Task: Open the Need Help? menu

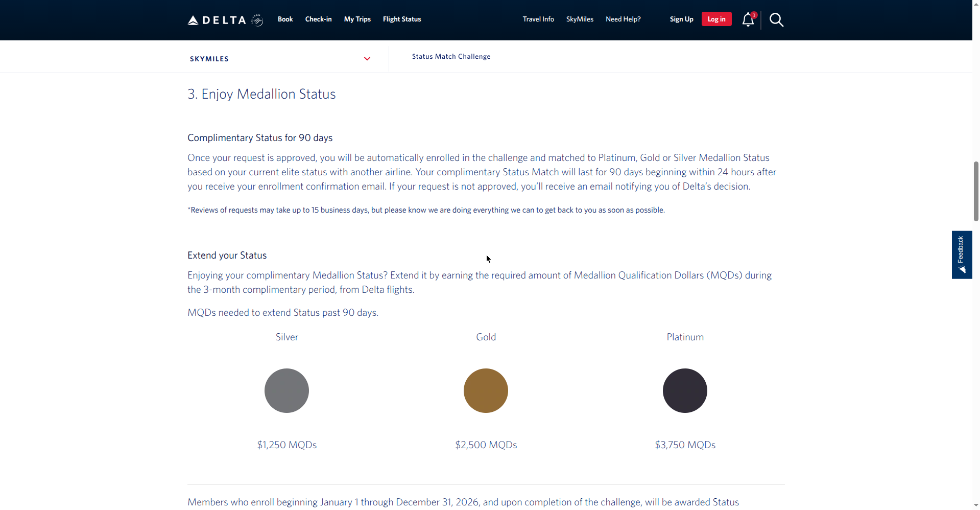Action: (623, 19)
